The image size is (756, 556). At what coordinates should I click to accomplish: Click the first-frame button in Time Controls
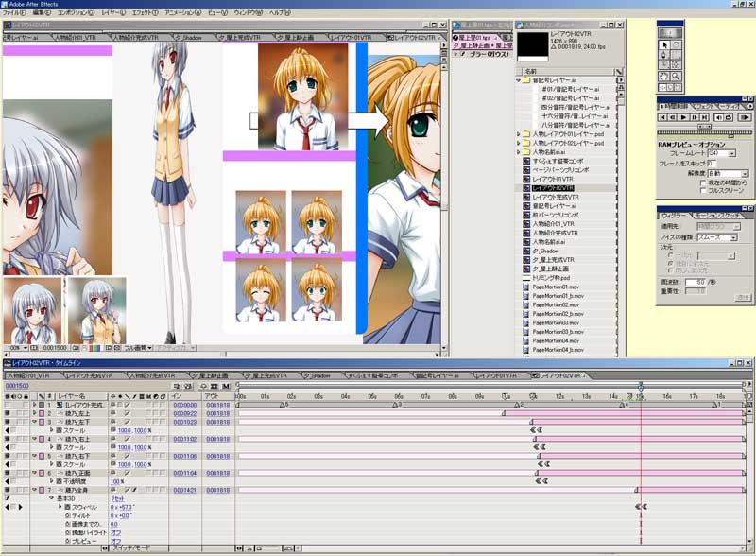click(x=662, y=117)
